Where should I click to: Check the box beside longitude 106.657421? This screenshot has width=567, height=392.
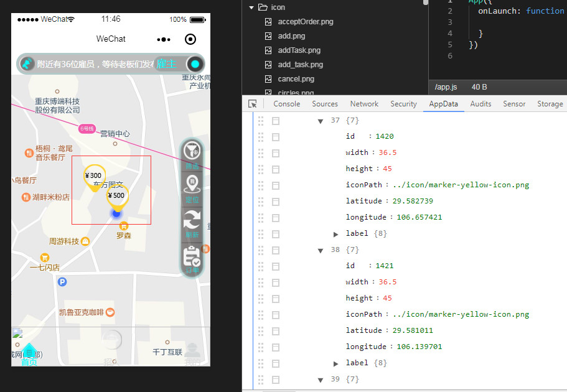pyautogui.click(x=276, y=218)
